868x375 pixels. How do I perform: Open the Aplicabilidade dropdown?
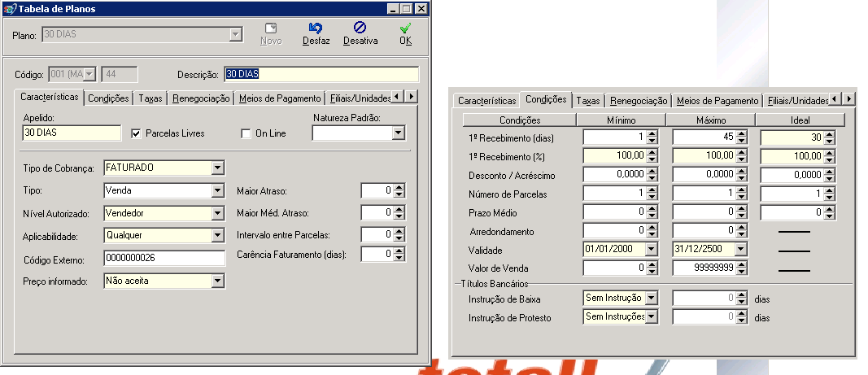coord(217,235)
